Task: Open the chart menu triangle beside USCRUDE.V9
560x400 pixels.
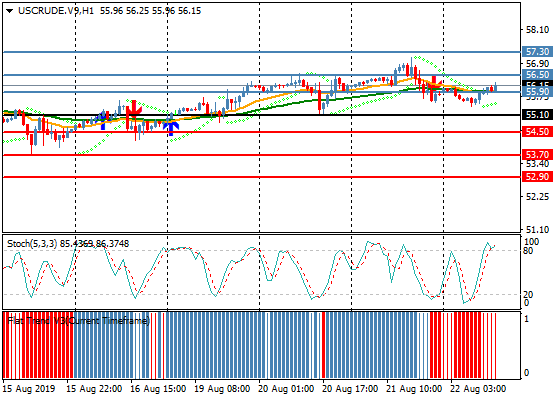Action: (x=10, y=11)
